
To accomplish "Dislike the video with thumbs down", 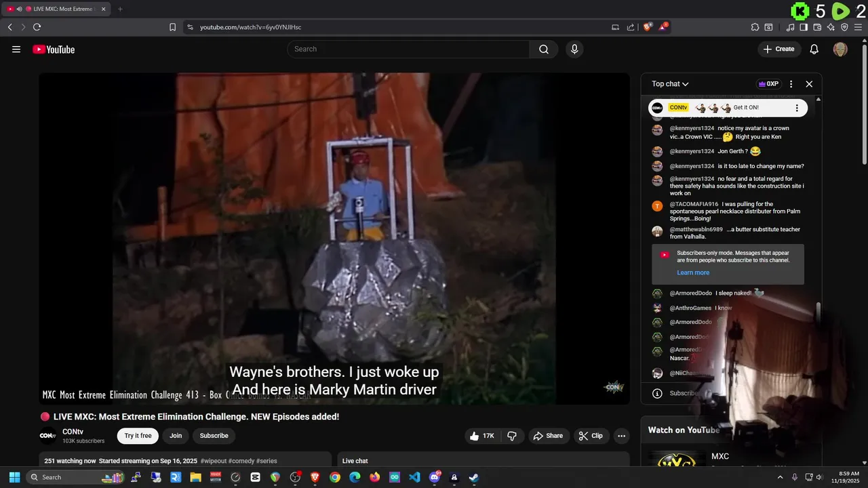I will click(512, 436).
